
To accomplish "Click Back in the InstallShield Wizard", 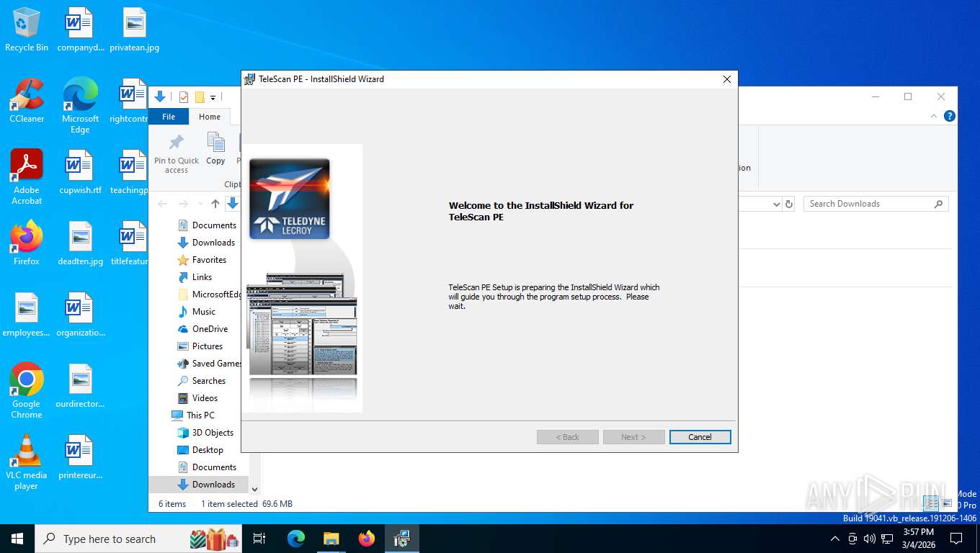I will tap(567, 437).
